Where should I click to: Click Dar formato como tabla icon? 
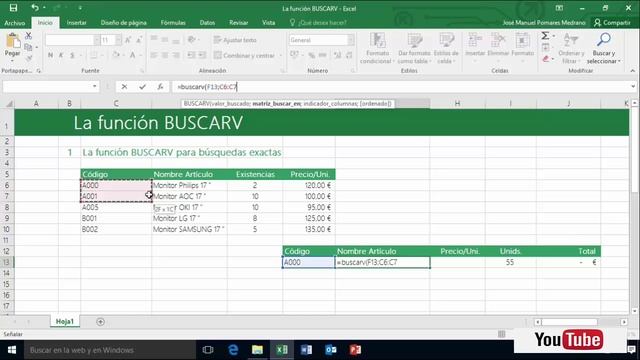pyautogui.click(x=415, y=41)
